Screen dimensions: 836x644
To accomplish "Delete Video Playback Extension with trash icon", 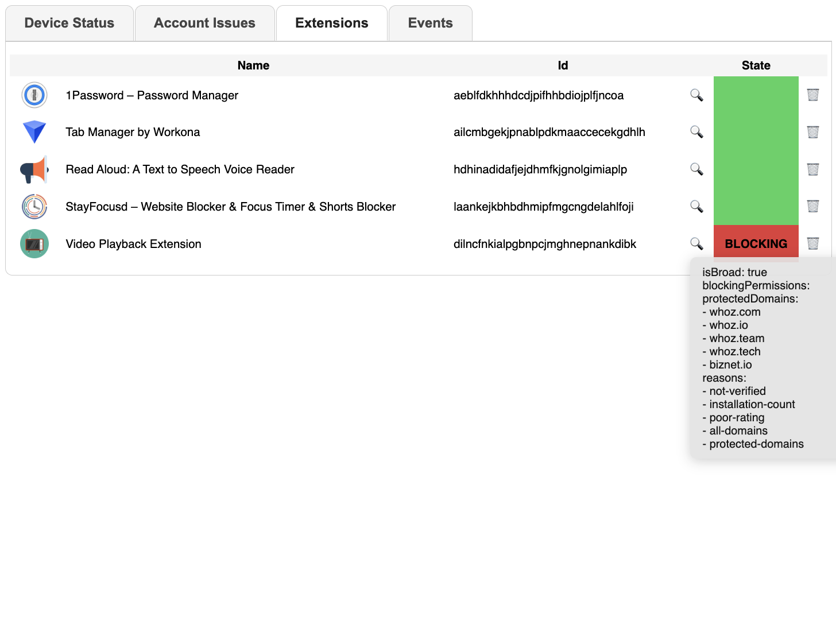I will [x=813, y=244].
